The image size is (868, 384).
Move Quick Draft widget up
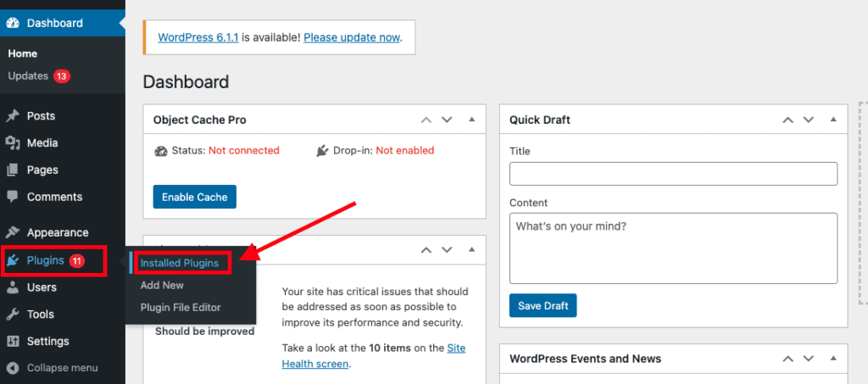[787, 120]
